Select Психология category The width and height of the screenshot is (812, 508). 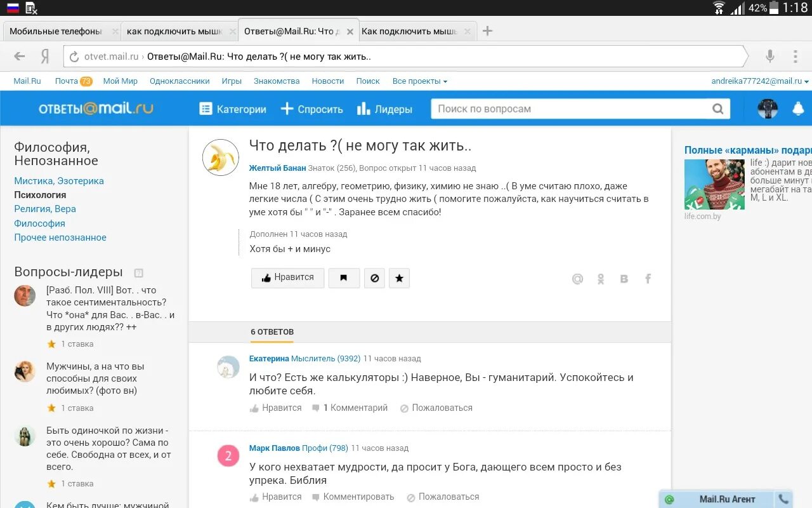tap(40, 195)
